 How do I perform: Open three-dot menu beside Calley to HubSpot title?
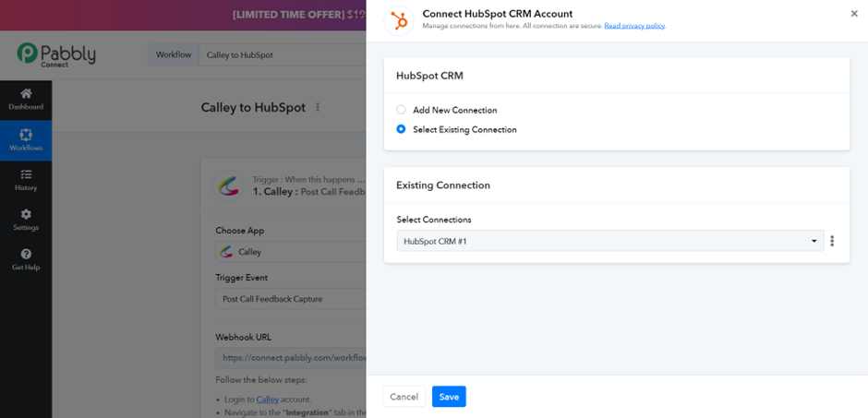[318, 107]
